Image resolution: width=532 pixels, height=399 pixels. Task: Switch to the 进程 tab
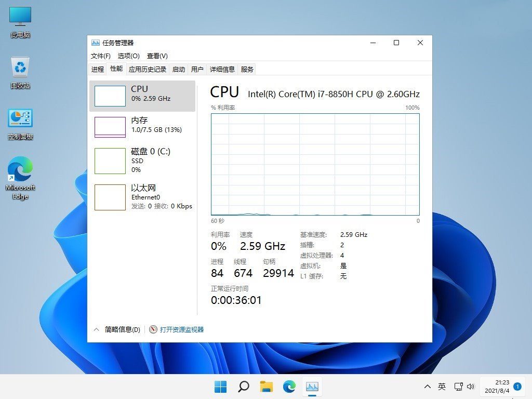click(97, 69)
